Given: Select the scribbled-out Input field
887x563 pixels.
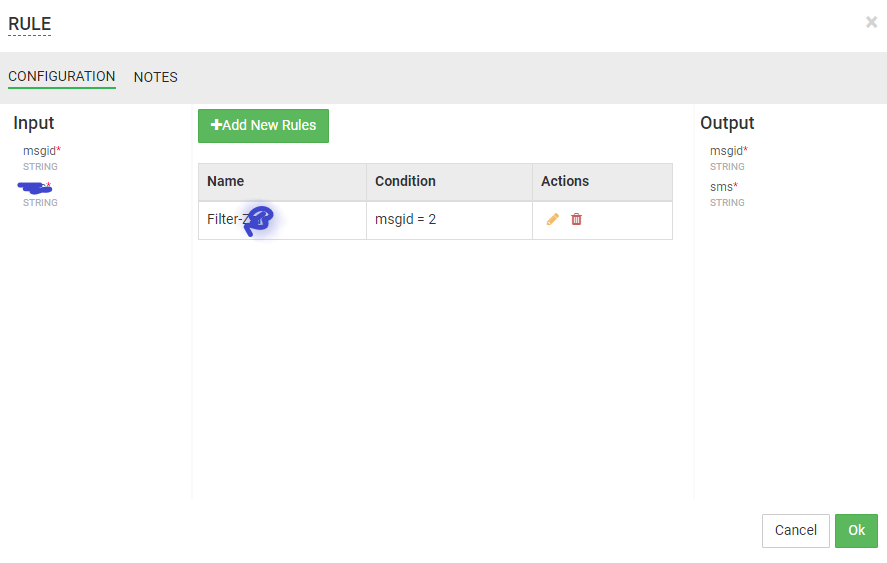Looking at the screenshot, I should [x=36, y=187].
